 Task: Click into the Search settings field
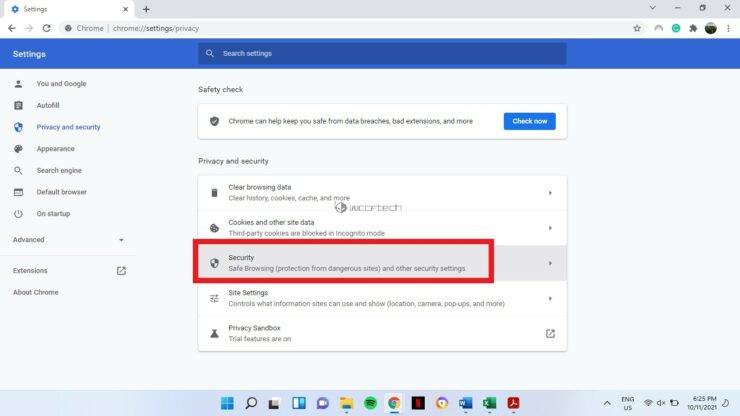(382, 53)
